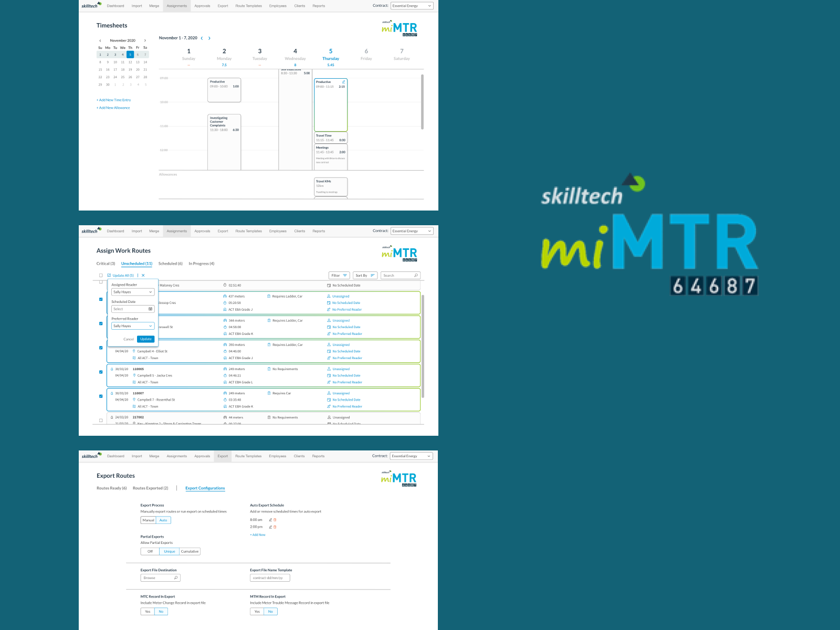Show previous month in the November 2020 mini calendar

point(100,40)
